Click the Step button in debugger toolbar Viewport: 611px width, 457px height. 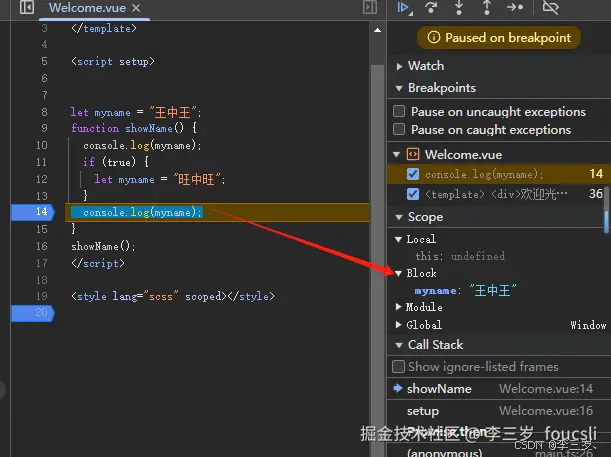(515, 7)
